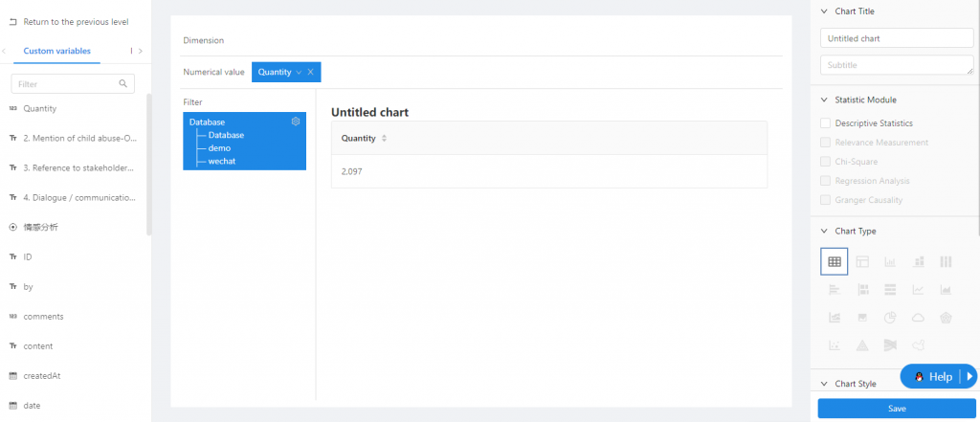980x422 pixels.
Task: Choose the pie chart type icon
Action: tap(889, 317)
